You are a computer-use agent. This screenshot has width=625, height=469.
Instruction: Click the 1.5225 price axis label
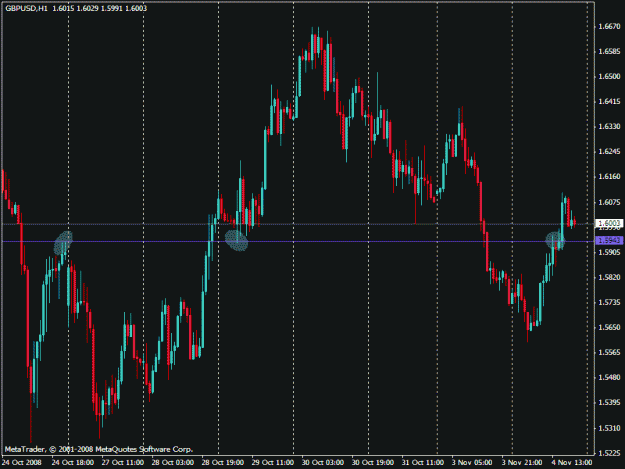[x=609, y=453]
